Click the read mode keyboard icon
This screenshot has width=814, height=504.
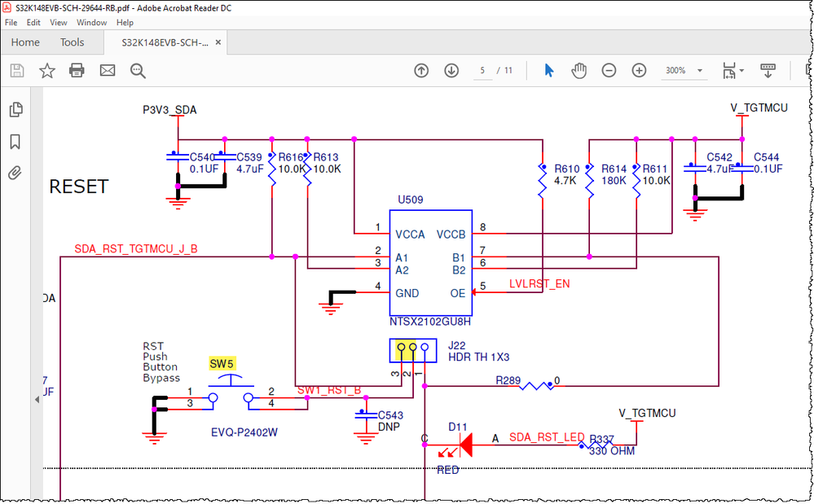tap(768, 71)
